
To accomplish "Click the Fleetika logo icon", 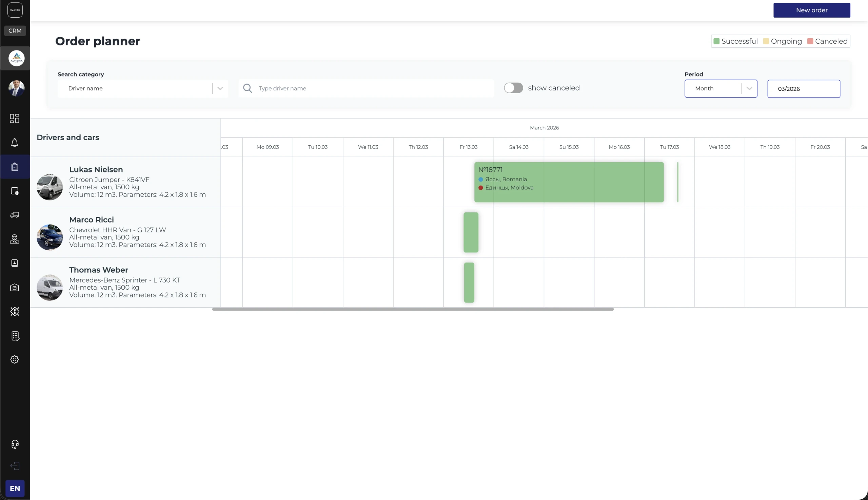I will coord(15,10).
